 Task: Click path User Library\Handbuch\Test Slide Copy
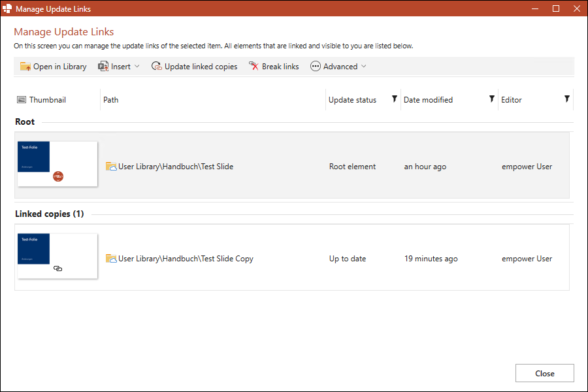[x=186, y=259]
